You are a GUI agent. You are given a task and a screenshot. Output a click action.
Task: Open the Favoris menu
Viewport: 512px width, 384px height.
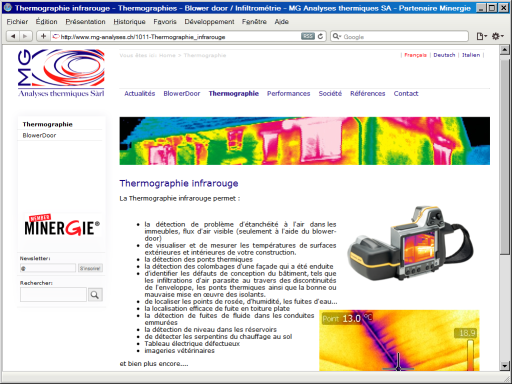(x=165, y=22)
